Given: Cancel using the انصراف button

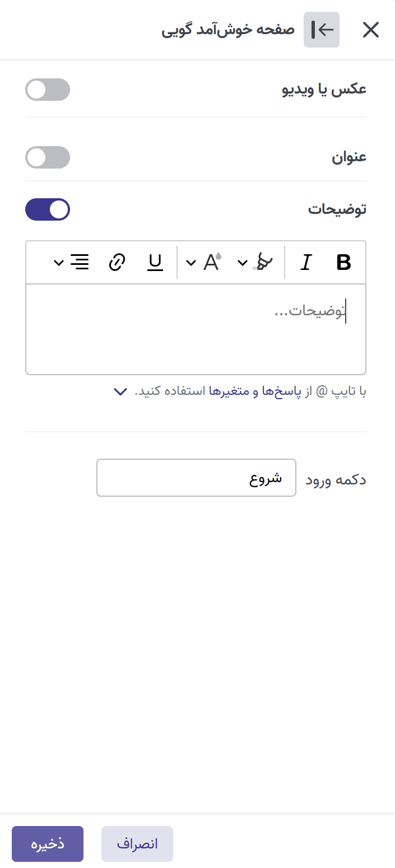Looking at the screenshot, I should click(137, 844).
